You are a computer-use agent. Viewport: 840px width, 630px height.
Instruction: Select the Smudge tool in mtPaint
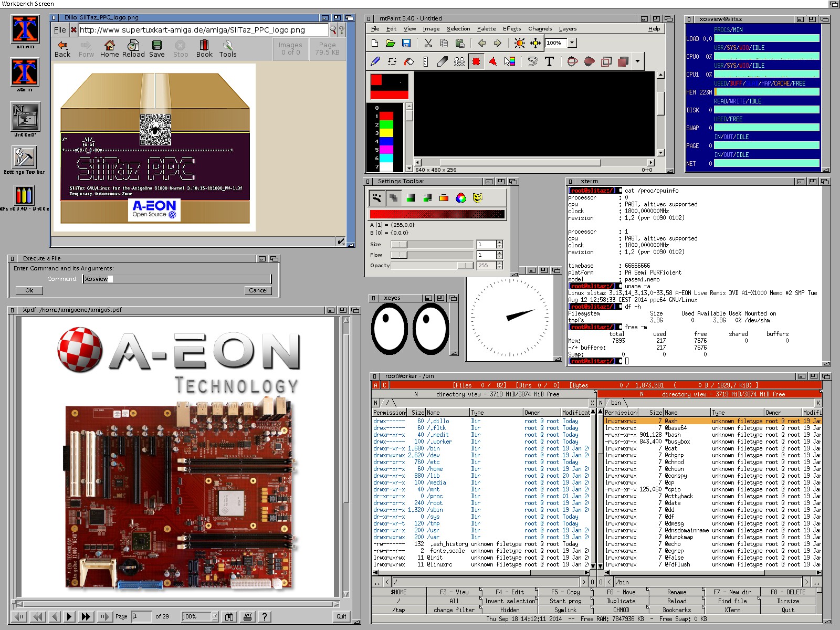pyautogui.click(x=443, y=61)
